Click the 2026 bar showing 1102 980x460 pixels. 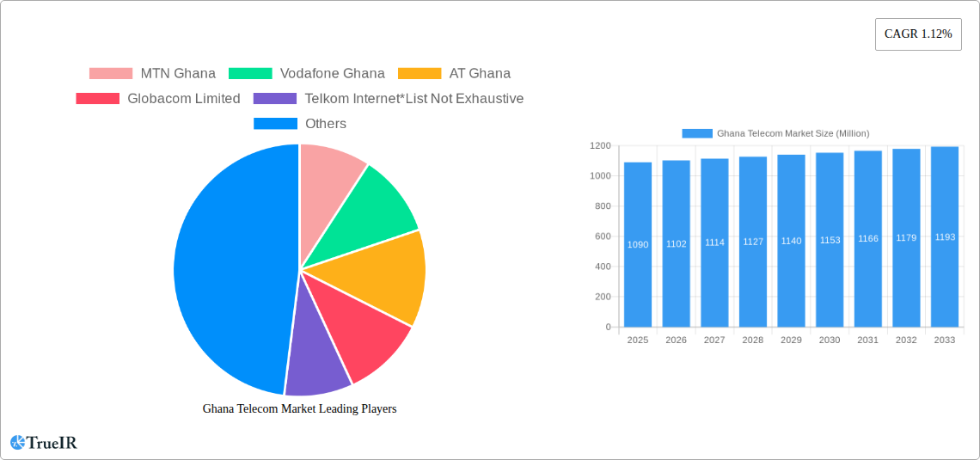pos(677,243)
